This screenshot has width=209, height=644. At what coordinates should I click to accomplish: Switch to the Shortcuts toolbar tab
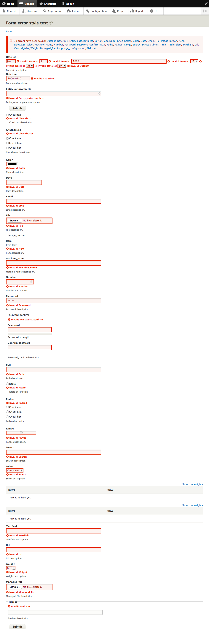tap(48, 4)
